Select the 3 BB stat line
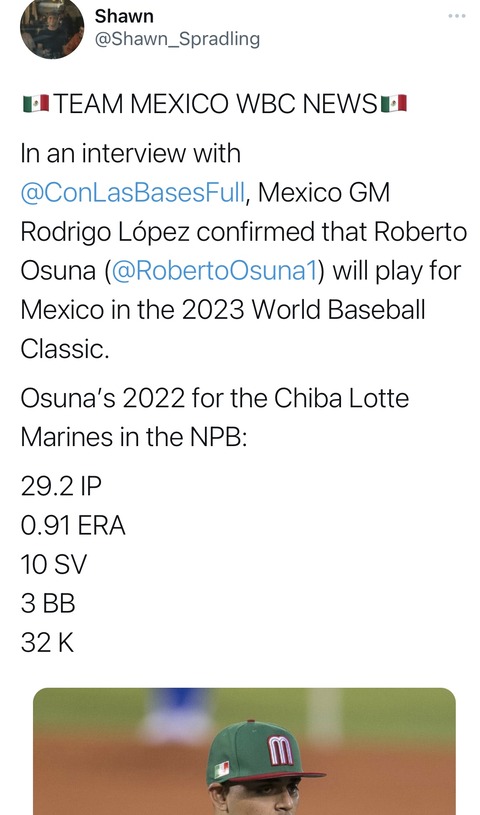 click(x=48, y=603)
